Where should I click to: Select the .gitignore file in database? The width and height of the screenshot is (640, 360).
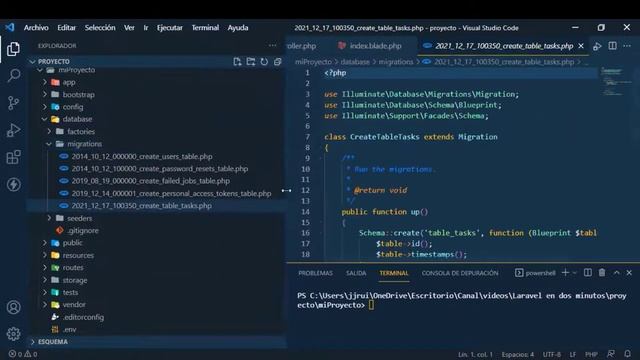click(83, 231)
